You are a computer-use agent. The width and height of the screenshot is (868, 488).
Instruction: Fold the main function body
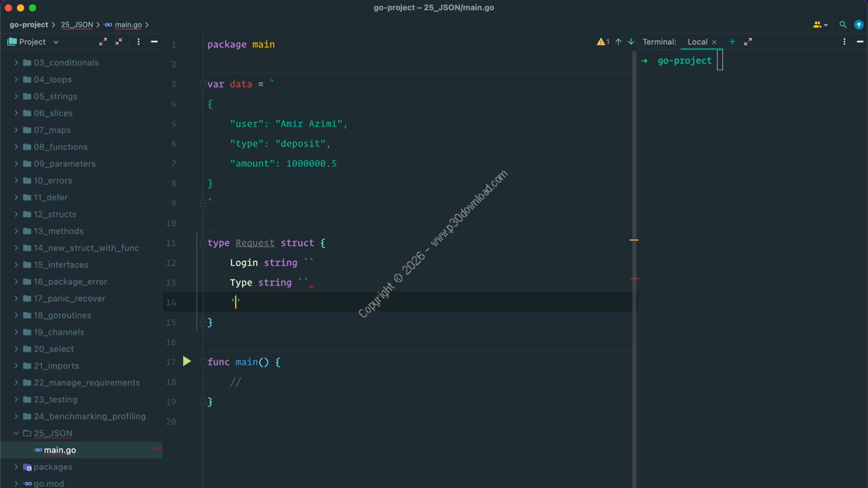click(202, 363)
